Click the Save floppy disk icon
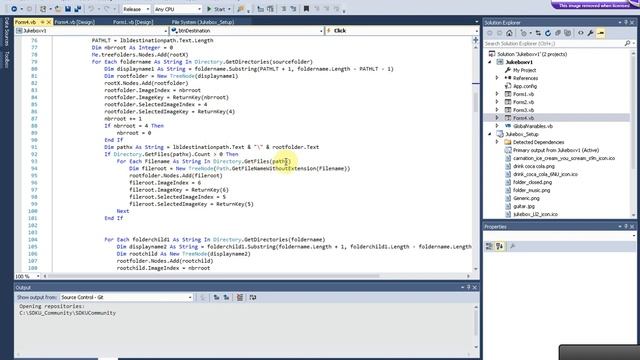 point(68,9)
